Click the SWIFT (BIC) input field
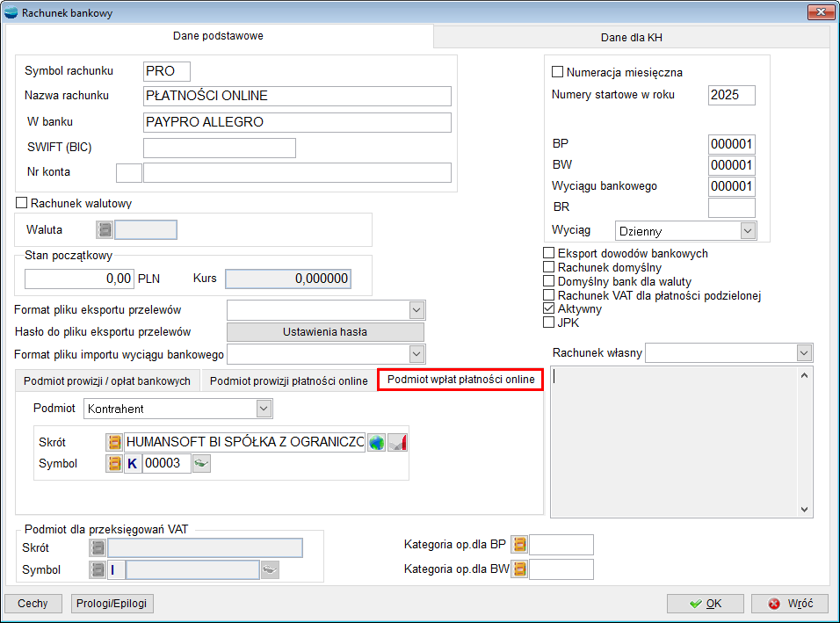840x623 pixels. coord(219,148)
